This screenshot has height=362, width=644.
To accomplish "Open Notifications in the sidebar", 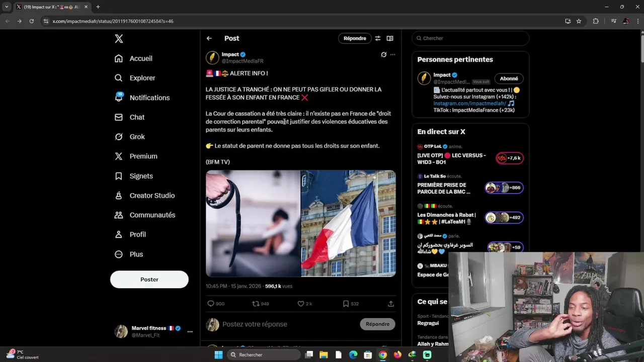I will point(142,98).
